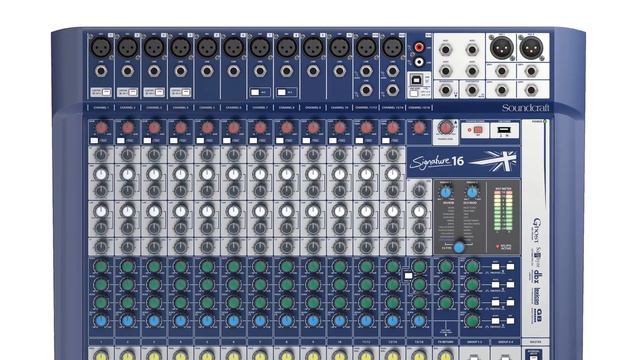Click the blue pan knob on channel 3
The height and width of the screenshot is (360, 640).
[x=154, y=320]
